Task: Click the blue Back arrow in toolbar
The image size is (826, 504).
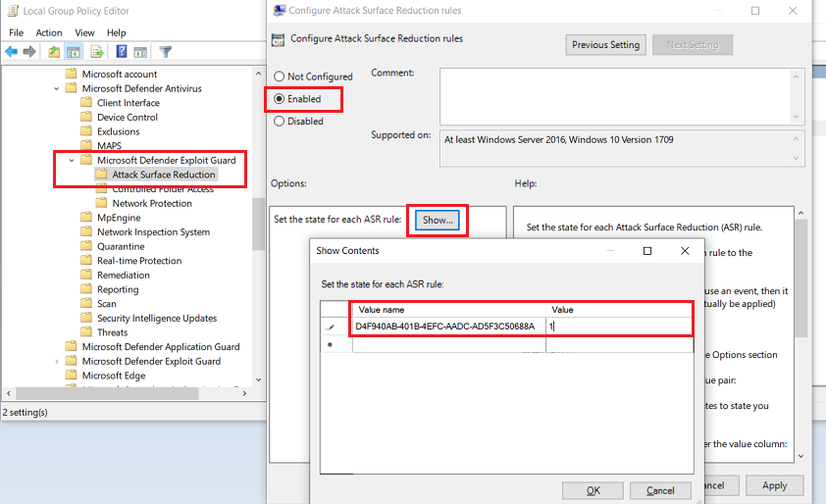Action: tap(12, 52)
